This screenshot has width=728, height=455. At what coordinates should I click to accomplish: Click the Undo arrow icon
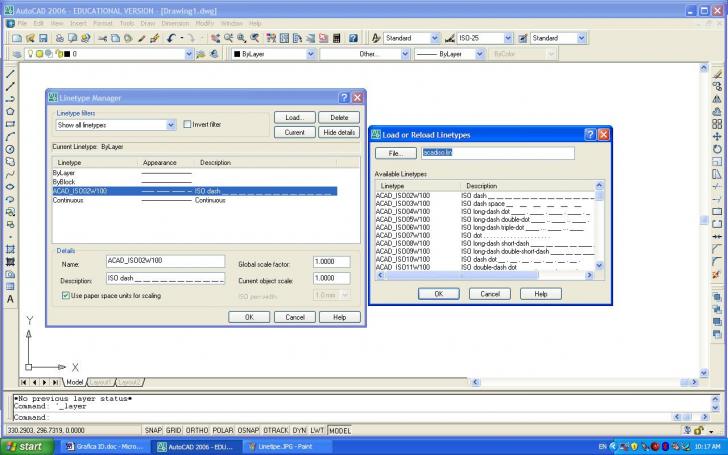pos(172,38)
